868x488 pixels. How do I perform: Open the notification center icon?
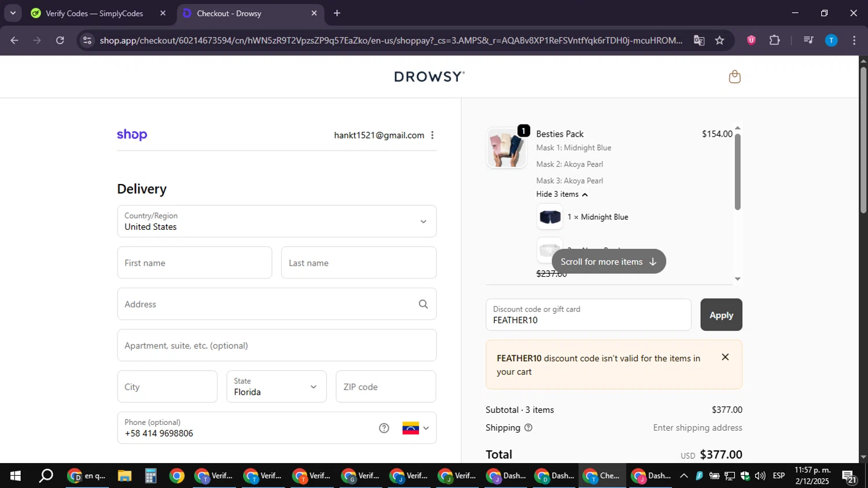click(849, 476)
